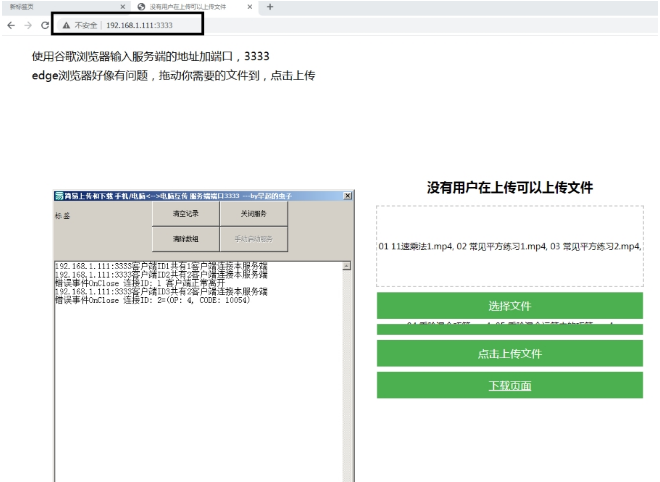Screen dimensions: 660x482
Task: Close the server window with X button
Action: coord(347,196)
